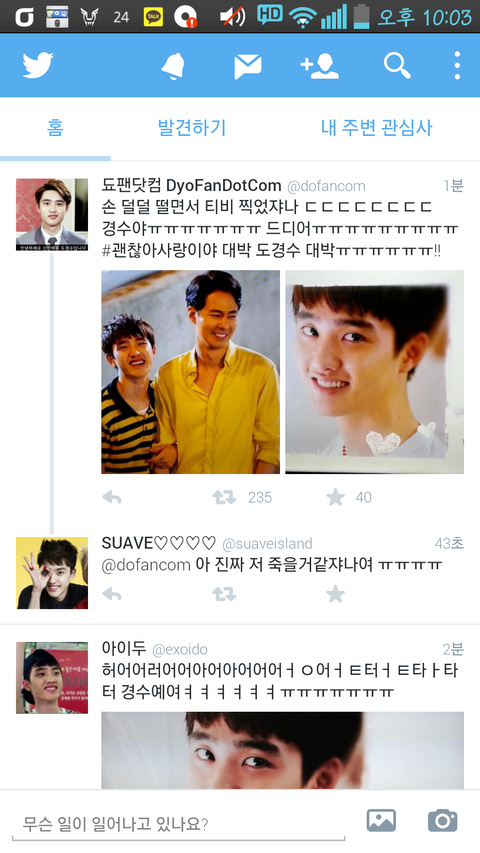Tap the compose tweet text field

[x=179, y=824]
